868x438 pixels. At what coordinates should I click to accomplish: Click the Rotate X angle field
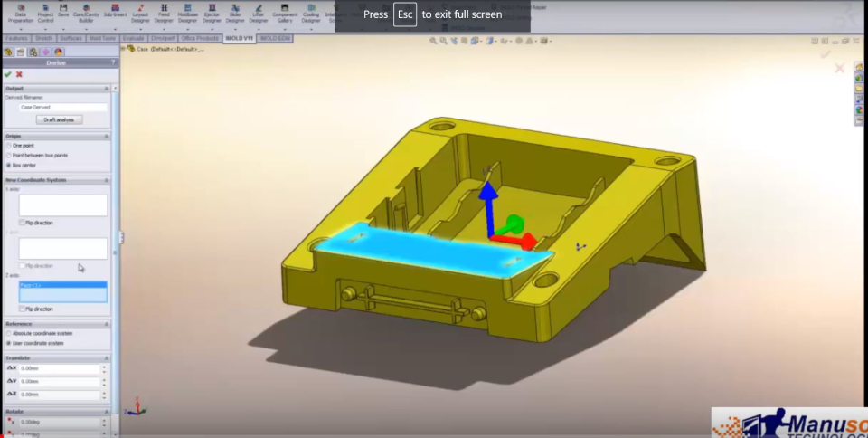point(60,422)
